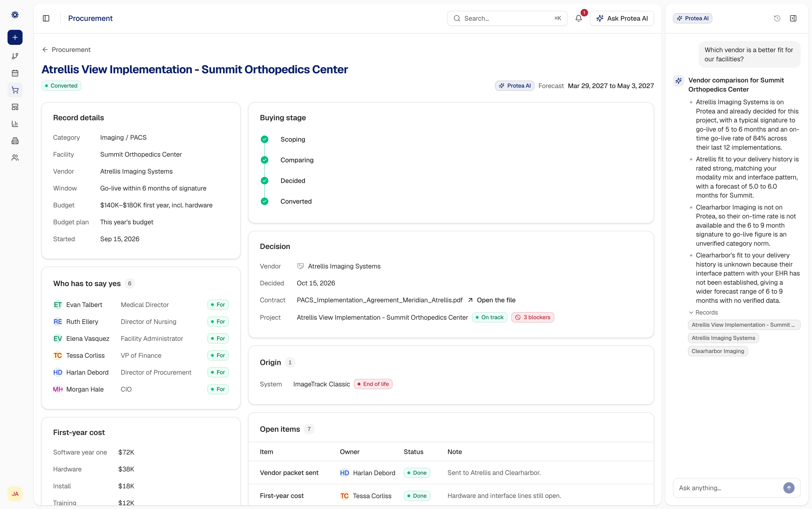Open Atrellis View Implementation record chip

[744, 325]
